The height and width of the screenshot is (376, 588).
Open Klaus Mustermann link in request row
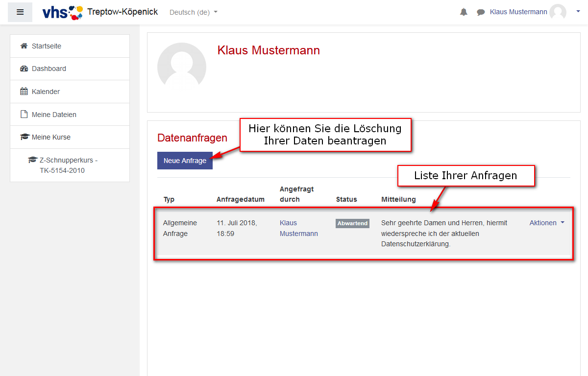tap(299, 228)
